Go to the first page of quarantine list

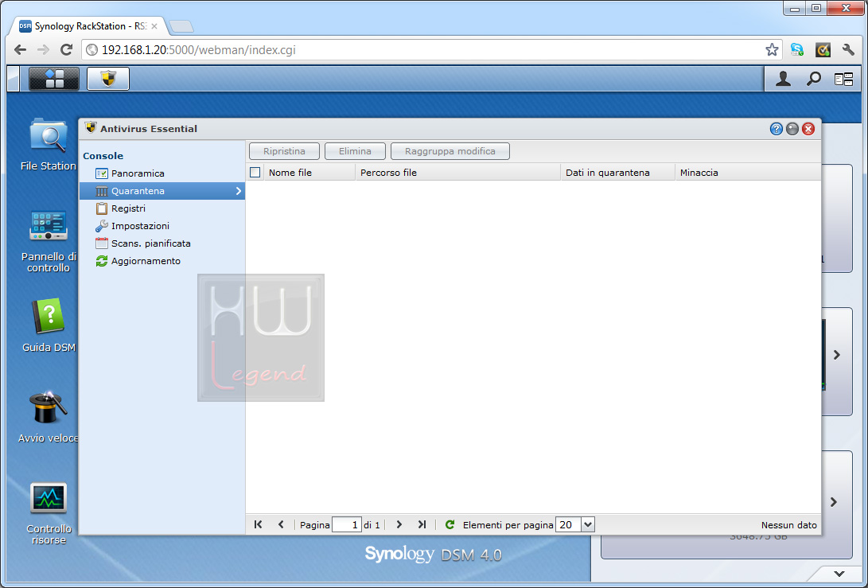258,524
